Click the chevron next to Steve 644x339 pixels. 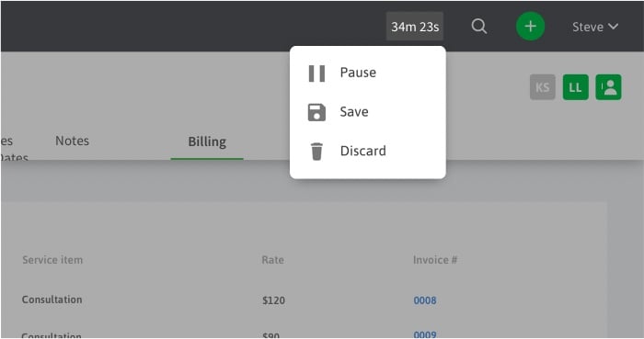coord(614,27)
